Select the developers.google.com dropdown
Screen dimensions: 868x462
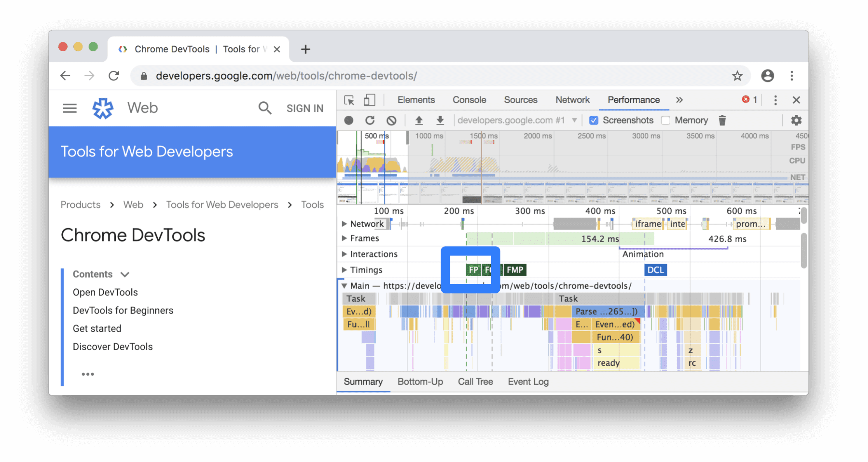pos(517,120)
